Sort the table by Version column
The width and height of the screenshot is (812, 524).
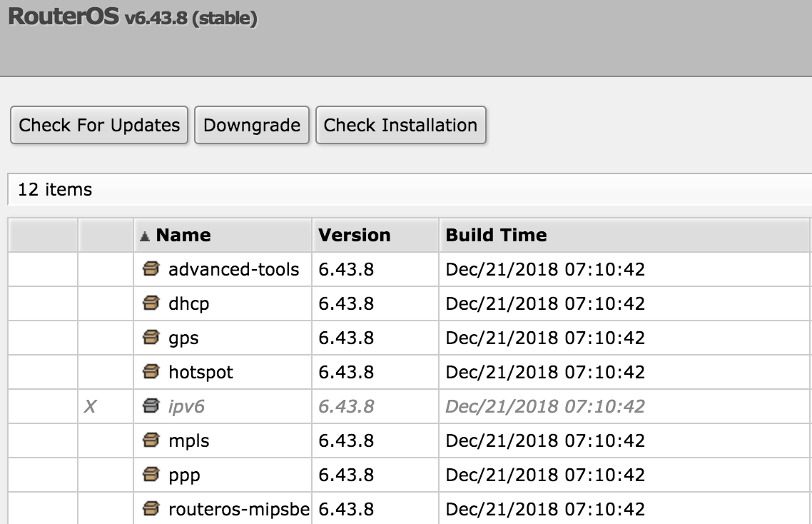(355, 236)
